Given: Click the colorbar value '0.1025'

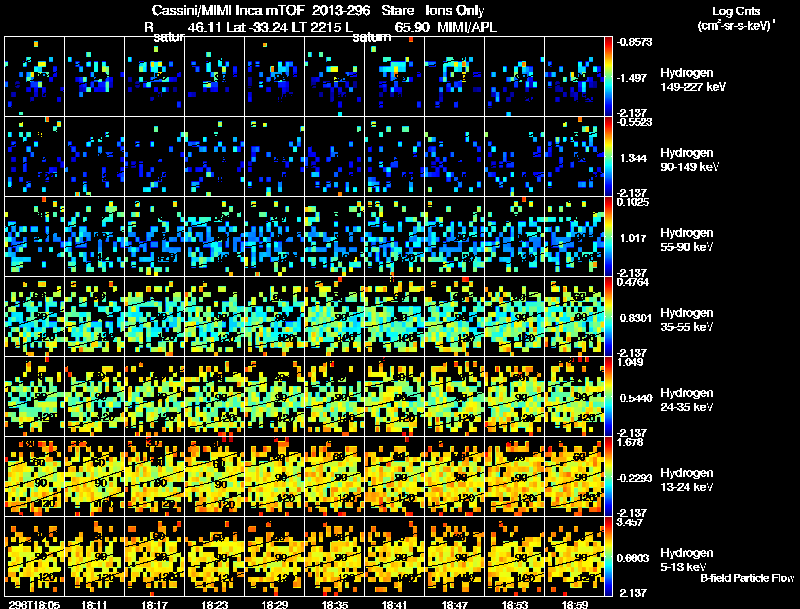Looking at the screenshot, I should 633,202.
